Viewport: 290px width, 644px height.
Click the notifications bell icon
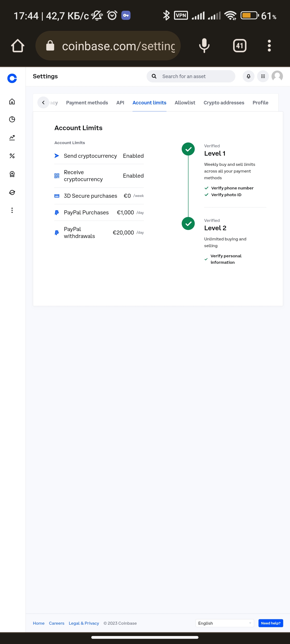[248, 76]
